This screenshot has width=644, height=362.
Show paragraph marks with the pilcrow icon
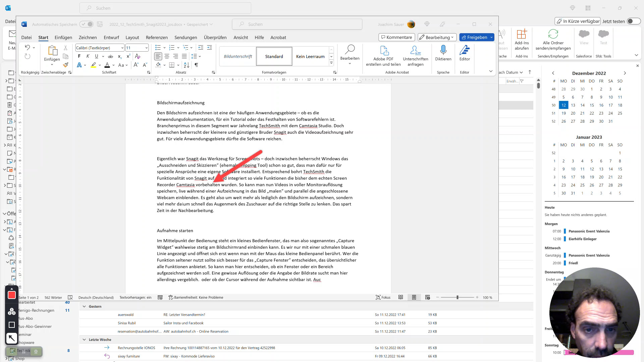pyautogui.click(x=196, y=65)
